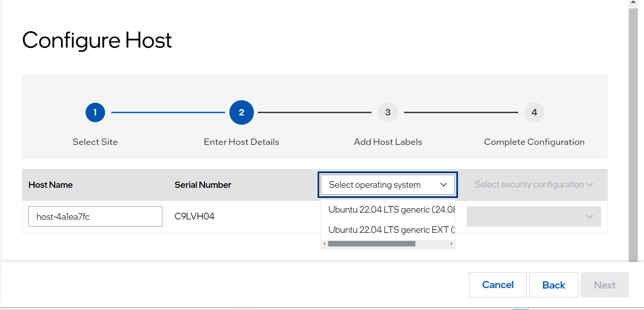
Task: Click the step 2 circle indicator
Action: coord(241,112)
